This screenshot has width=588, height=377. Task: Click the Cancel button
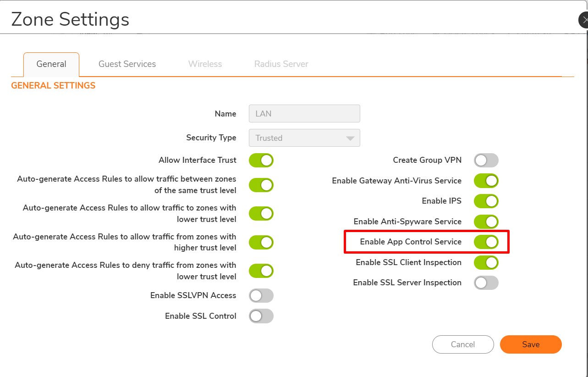coord(463,344)
